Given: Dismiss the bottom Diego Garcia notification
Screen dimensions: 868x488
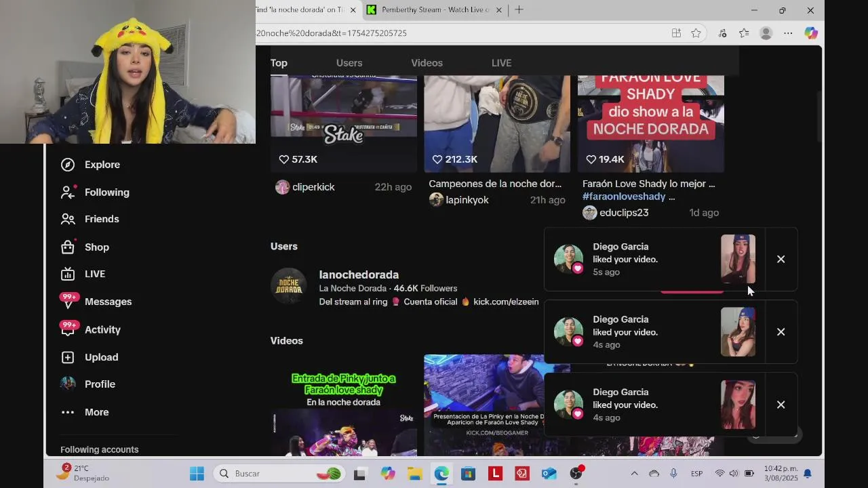Looking at the screenshot, I should tap(781, 404).
